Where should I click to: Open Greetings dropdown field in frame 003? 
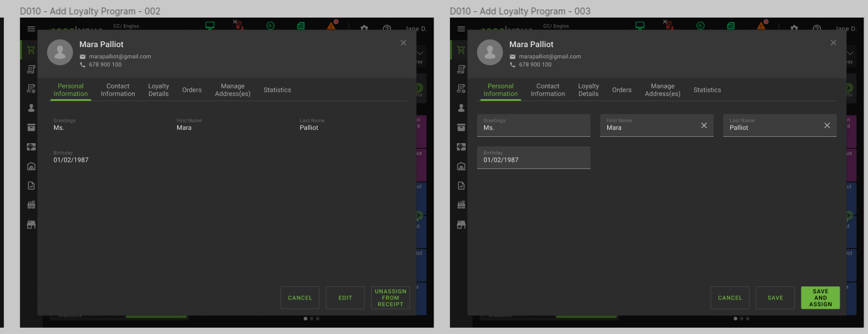coord(534,125)
